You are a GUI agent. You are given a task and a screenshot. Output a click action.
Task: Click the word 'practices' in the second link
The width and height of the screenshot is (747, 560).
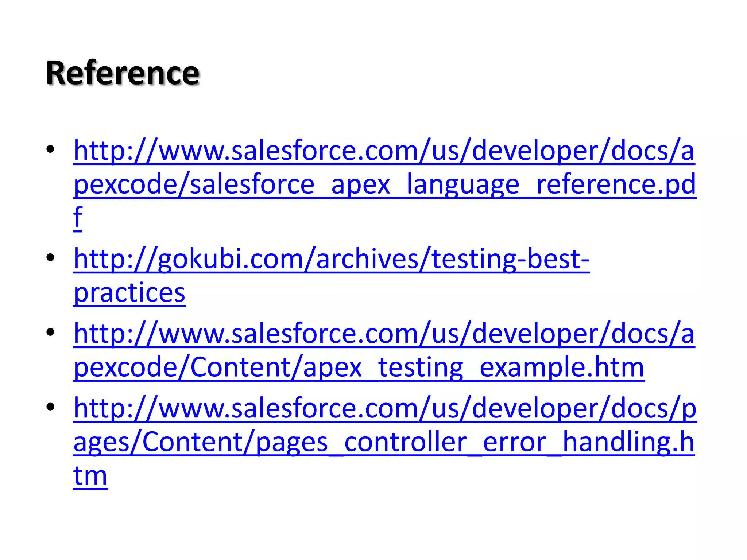pyautogui.click(x=129, y=292)
